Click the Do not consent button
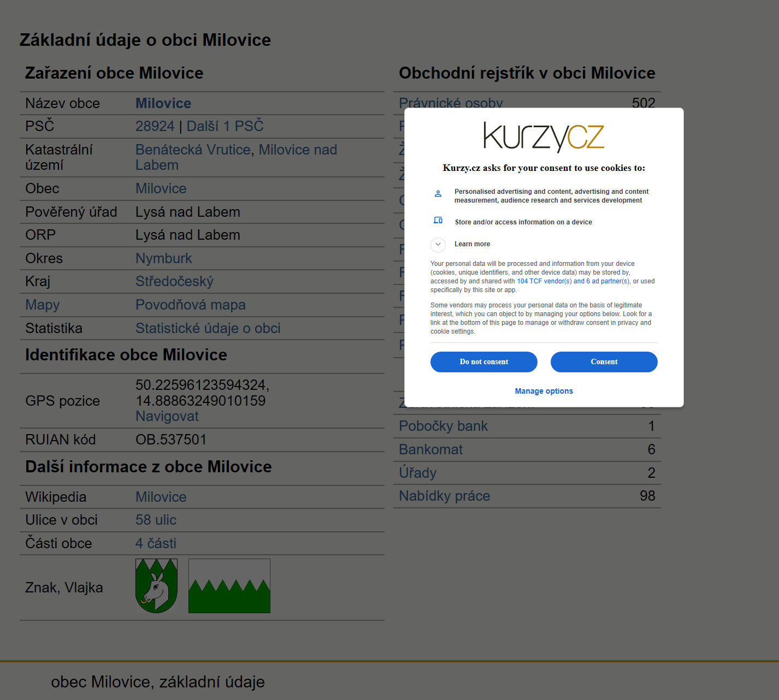Viewport: 779px width, 700px height. 483,362
